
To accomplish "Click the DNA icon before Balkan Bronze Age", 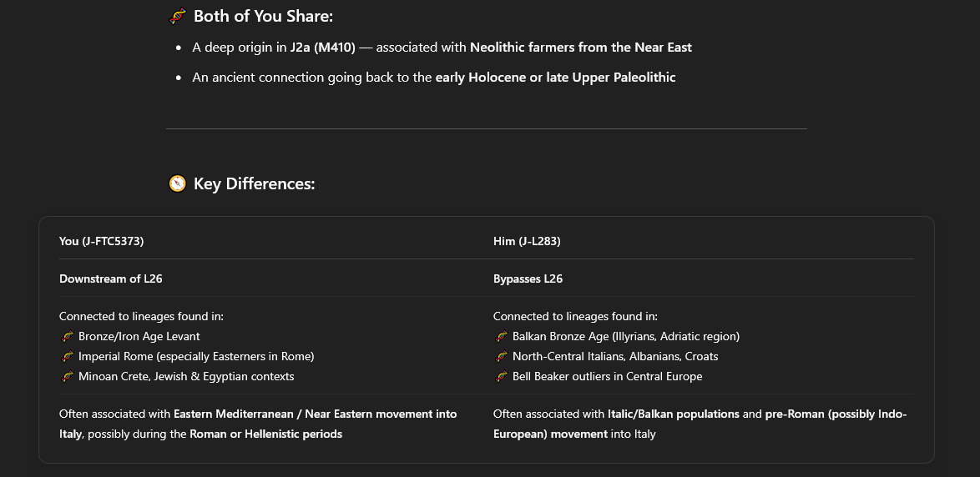I will pyautogui.click(x=501, y=337).
